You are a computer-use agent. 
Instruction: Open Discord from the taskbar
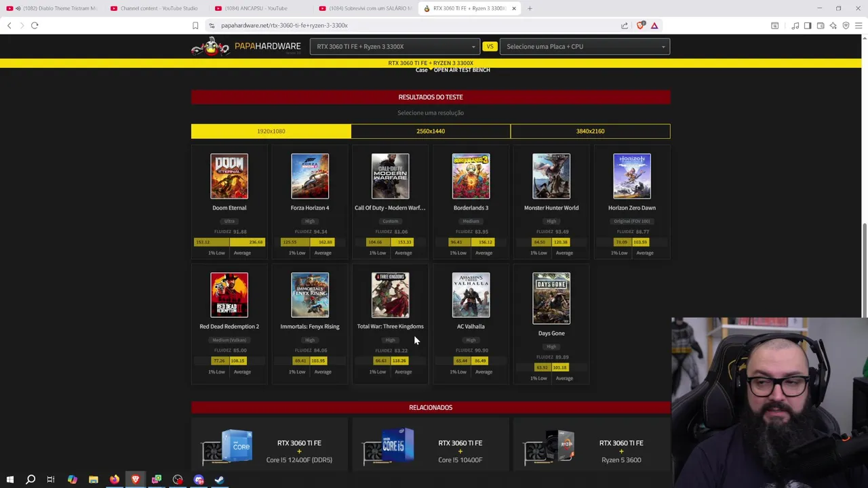(x=199, y=479)
